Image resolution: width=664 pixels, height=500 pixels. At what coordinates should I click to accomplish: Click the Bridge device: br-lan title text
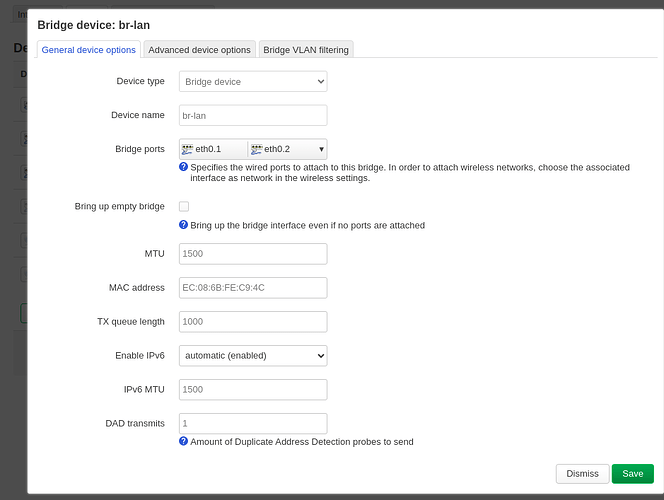tap(94, 25)
